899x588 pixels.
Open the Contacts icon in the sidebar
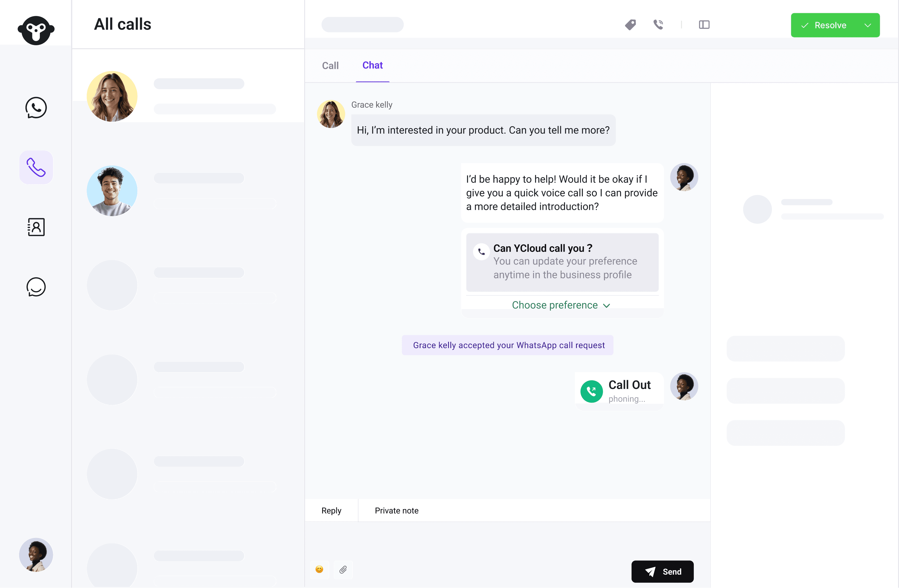[x=36, y=227]
